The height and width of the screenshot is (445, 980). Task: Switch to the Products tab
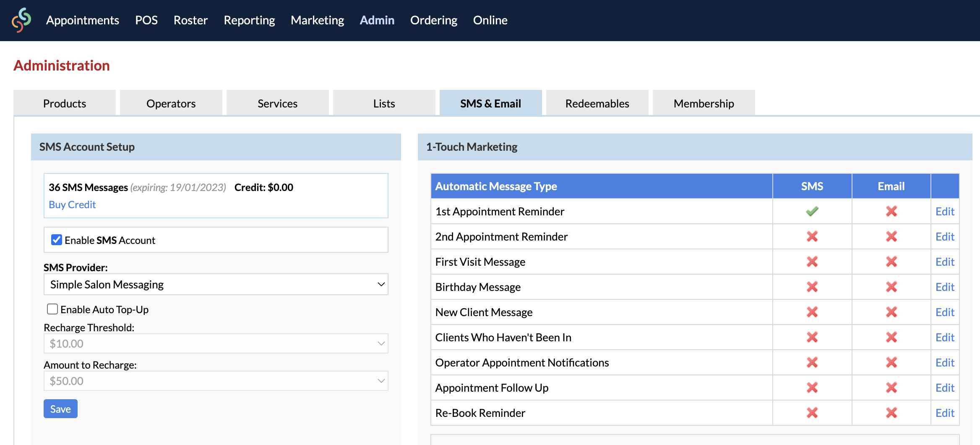click(65, 103)
